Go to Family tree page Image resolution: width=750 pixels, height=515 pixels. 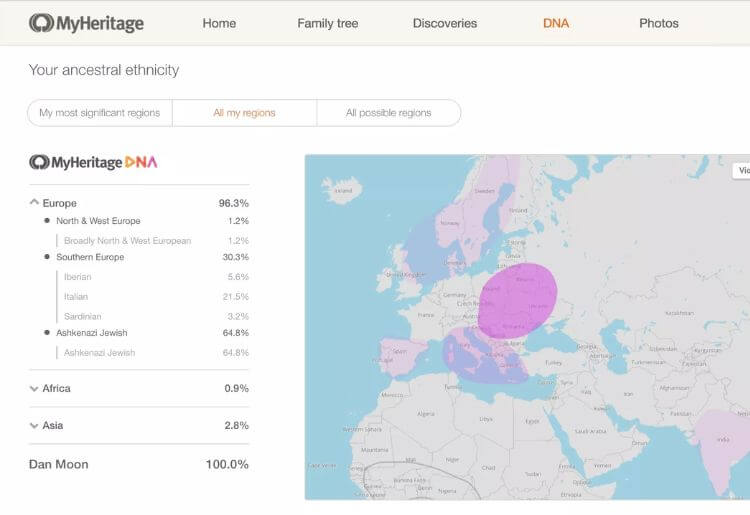(327, 23)
